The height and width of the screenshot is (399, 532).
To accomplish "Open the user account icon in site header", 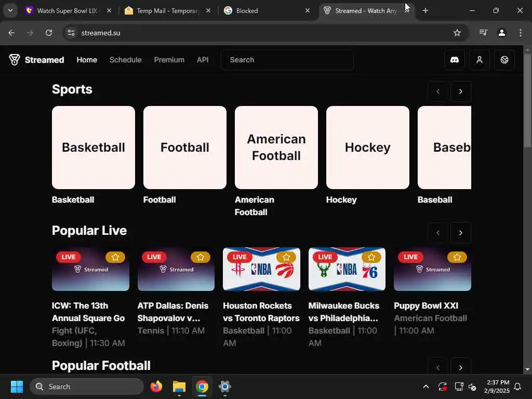I will [x=479, y=60].
